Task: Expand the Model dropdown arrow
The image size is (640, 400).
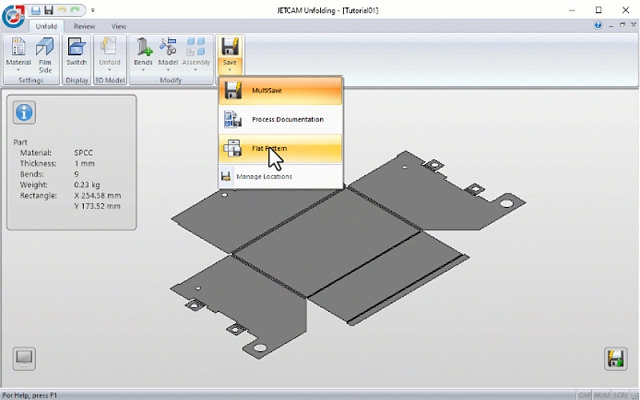Action: [x=168, y=70]
